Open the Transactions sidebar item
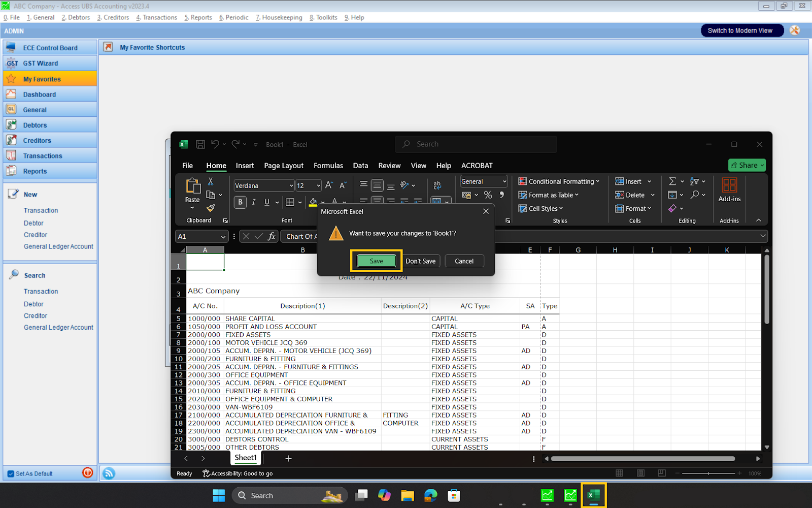Viewport: 812px width, 508px height. pyautogui.click(x=50, y=156)
